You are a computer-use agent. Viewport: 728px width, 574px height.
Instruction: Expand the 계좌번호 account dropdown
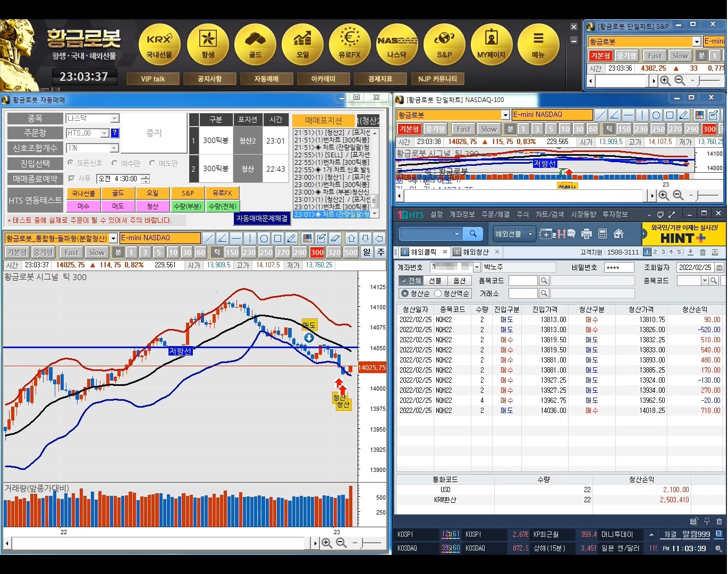477,267
